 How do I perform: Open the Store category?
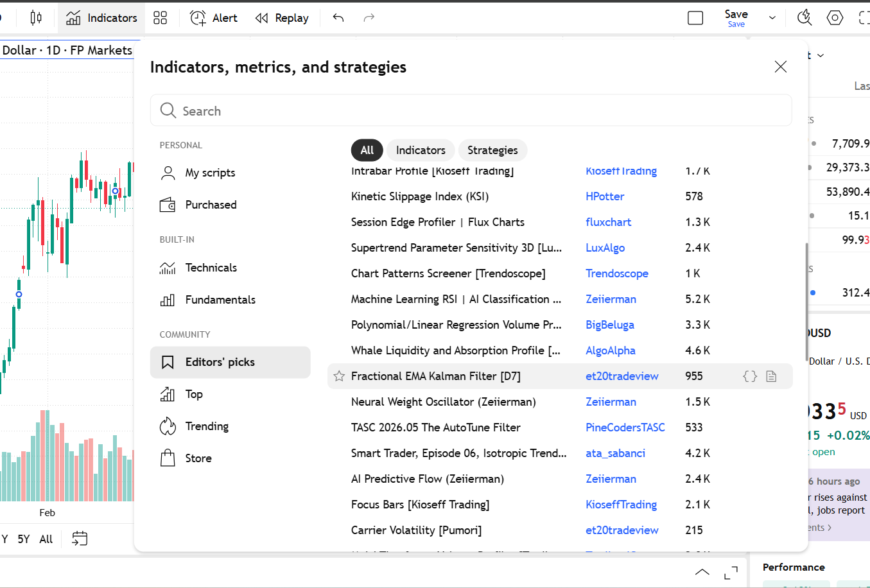[230, 458]
